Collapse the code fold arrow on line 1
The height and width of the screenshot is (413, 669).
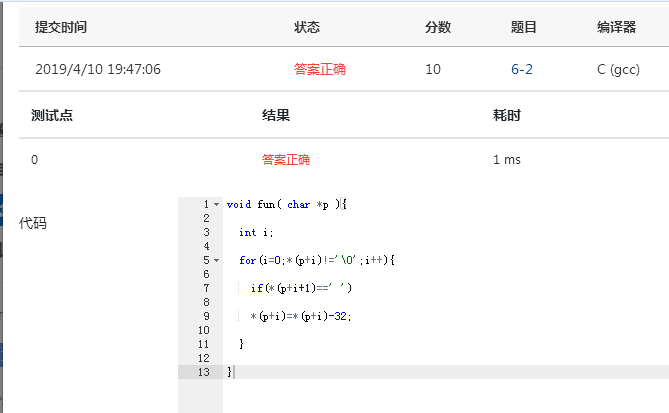(x=216, y=204)
